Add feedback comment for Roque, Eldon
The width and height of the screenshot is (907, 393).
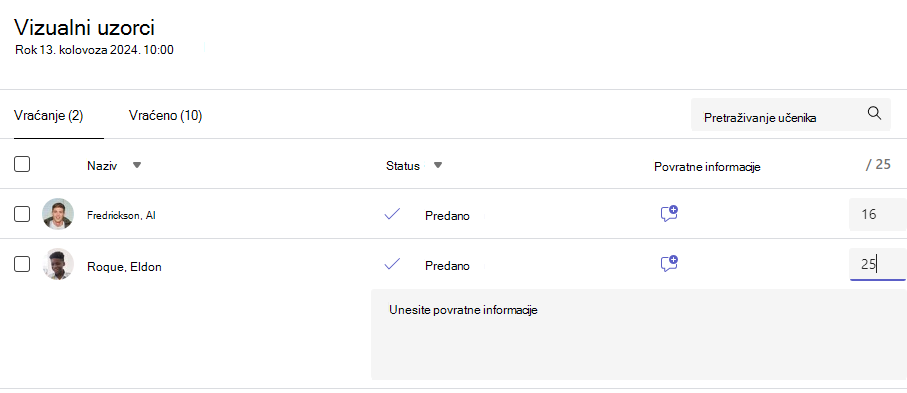point(669,264)
